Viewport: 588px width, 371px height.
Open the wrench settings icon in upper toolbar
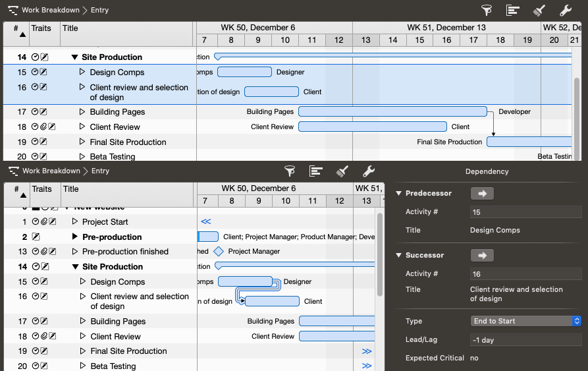point(565,10)
